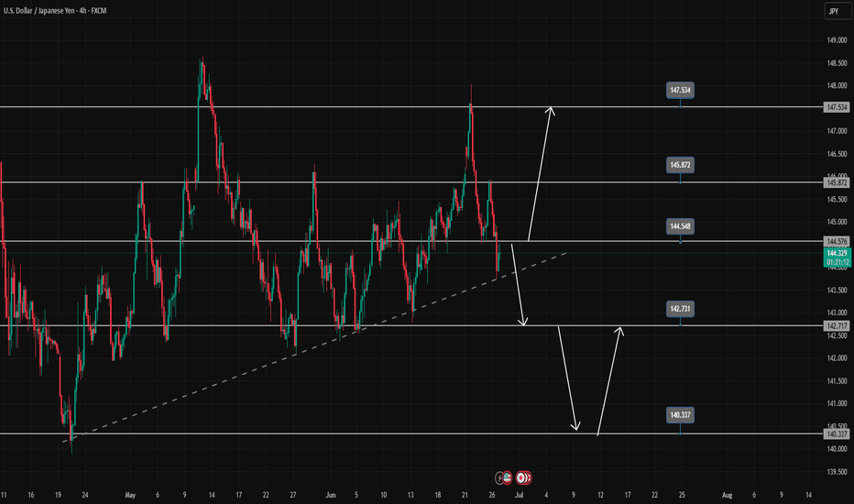Viewport: 854px width, 504px height.
Task: Click the 148.000 price scale value
Action: 838,85
